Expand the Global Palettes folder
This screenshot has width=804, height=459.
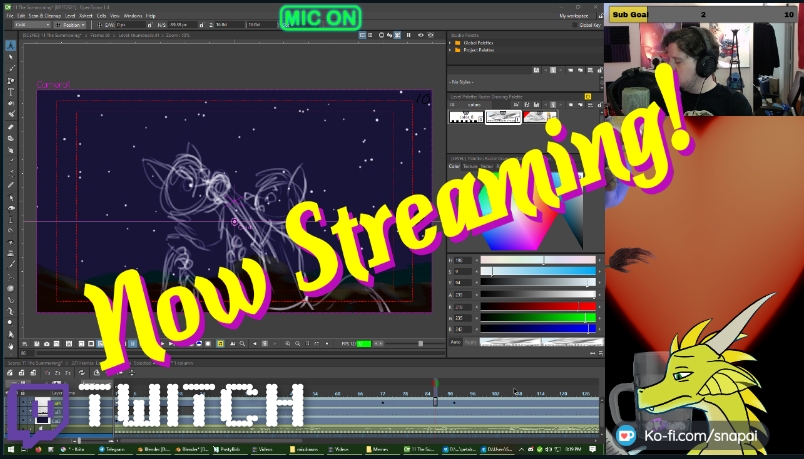(451, 43)
